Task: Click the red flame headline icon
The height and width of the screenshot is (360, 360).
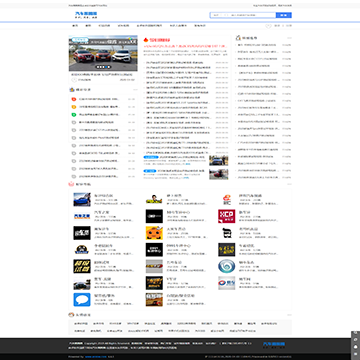Action: 146,40
